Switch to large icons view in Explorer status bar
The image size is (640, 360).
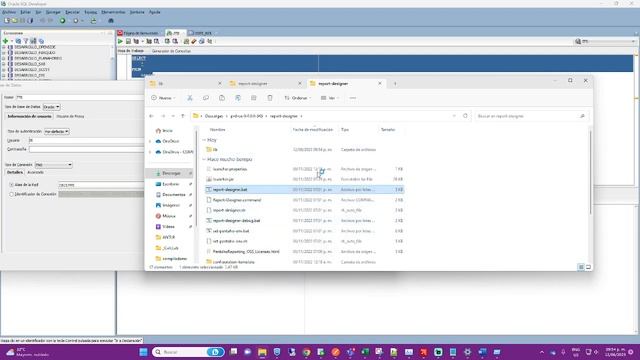pos(588,267)
